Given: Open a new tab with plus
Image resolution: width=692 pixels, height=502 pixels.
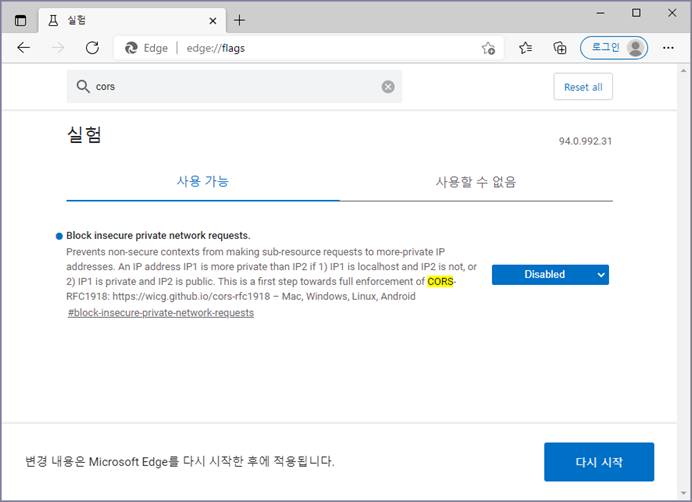Looking at the screenshot, I should 239,20.
